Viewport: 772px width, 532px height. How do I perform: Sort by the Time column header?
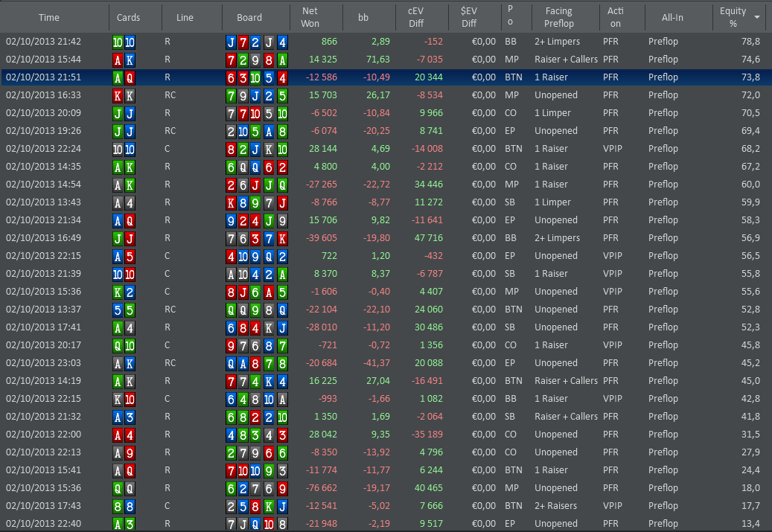point(48,17)
